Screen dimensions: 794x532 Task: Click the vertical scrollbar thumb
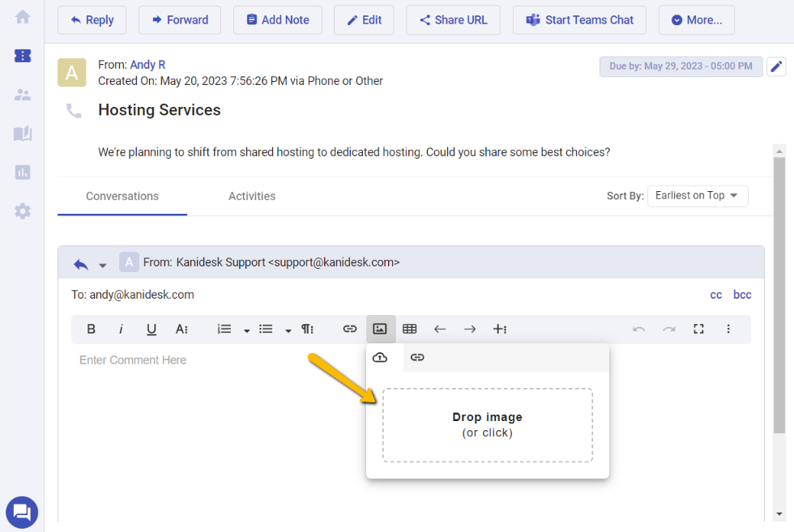tap(779, 295)
